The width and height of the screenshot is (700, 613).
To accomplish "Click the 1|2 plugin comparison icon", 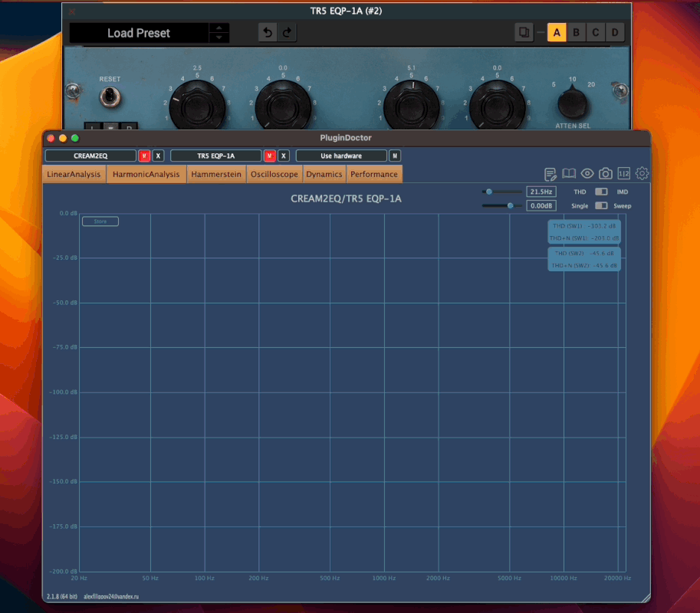I will (x=623, y=173).
